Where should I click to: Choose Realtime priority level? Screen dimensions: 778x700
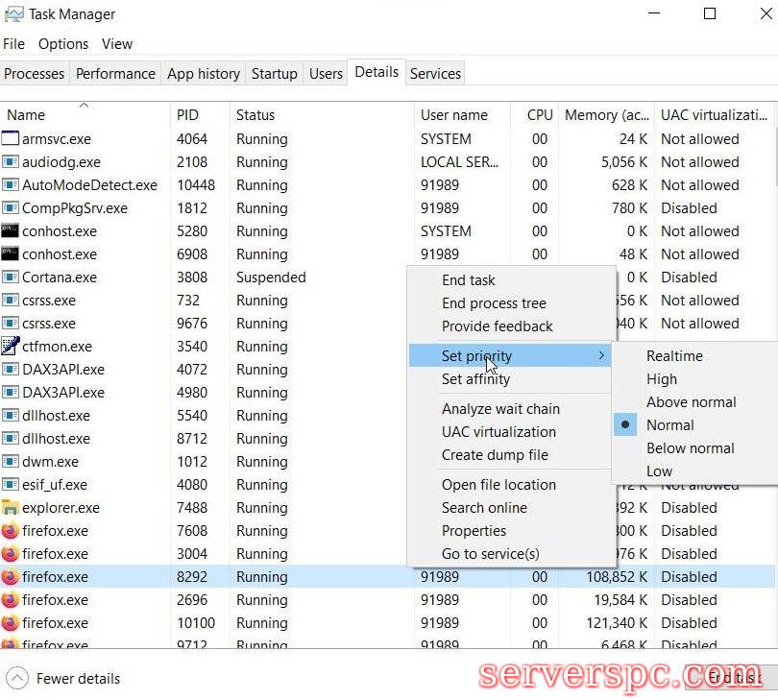coord(674,356)
